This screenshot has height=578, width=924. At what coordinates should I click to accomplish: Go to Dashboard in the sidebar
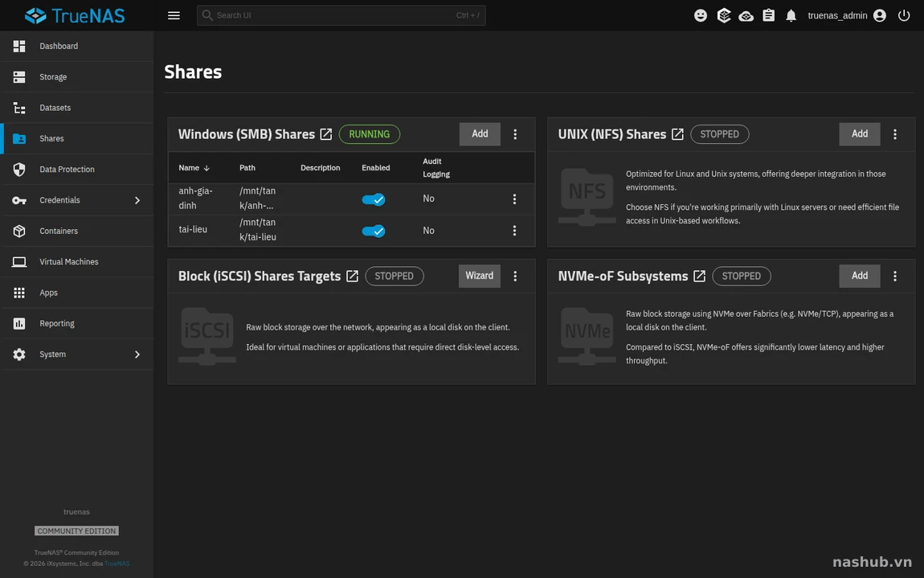[77, 46]
